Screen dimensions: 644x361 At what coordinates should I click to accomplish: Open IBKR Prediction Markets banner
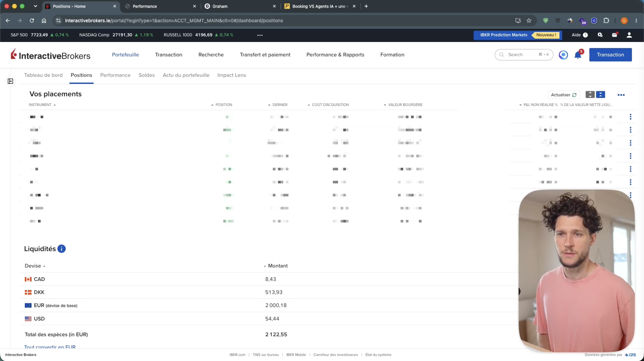point(518,35)
